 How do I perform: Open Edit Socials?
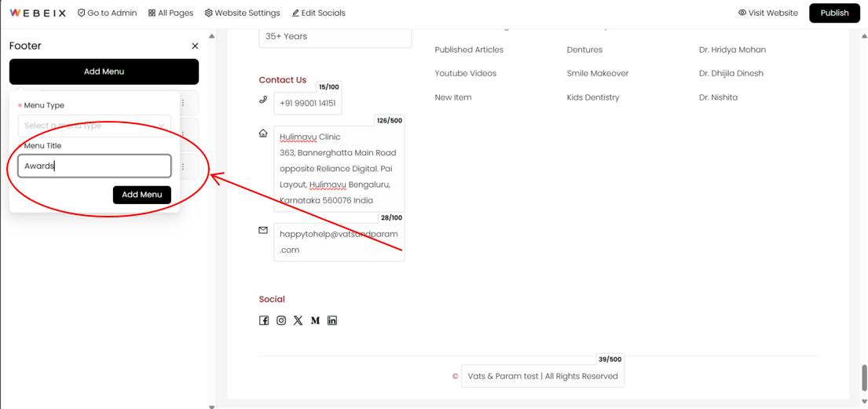pos(318,13)
